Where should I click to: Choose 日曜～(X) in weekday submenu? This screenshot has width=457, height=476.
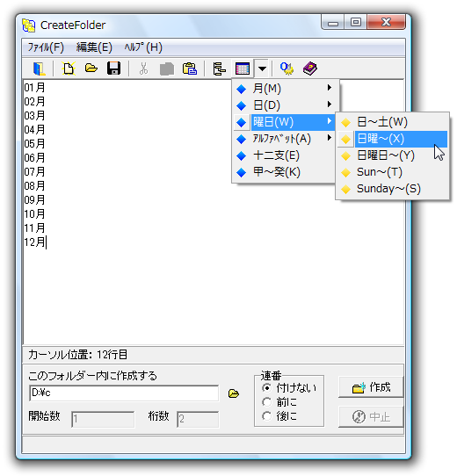click(x=392, y=139)
